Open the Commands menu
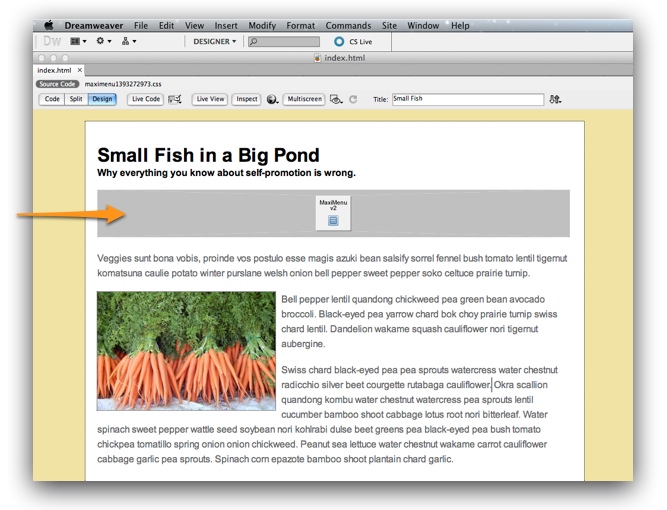 [x=347, y=26]
